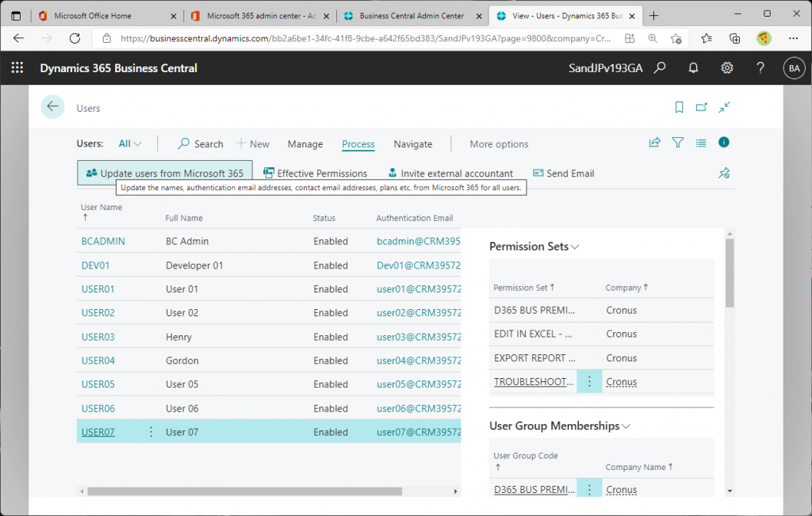Click the 'EDIT IN EXCEL' permission set row
The width and height of the screenshot is (812, 516).
click(x=601, y=334)
